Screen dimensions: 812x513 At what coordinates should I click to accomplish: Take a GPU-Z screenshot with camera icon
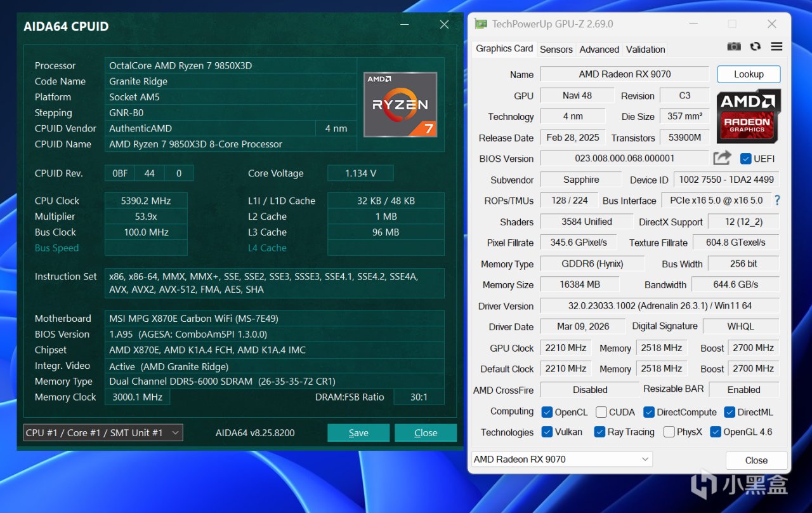tap(734, 46)
